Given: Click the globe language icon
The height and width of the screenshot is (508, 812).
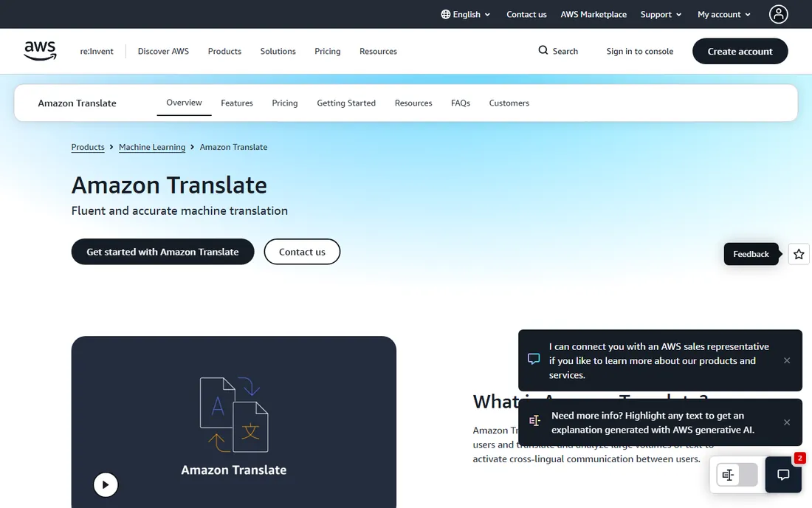Looking at the screenshot, I should pyautogui.click(x=445, y=14).
